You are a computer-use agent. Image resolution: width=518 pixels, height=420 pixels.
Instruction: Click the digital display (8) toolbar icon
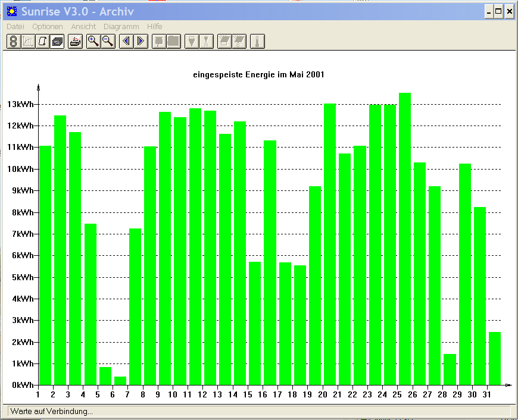tap(14, 41)
